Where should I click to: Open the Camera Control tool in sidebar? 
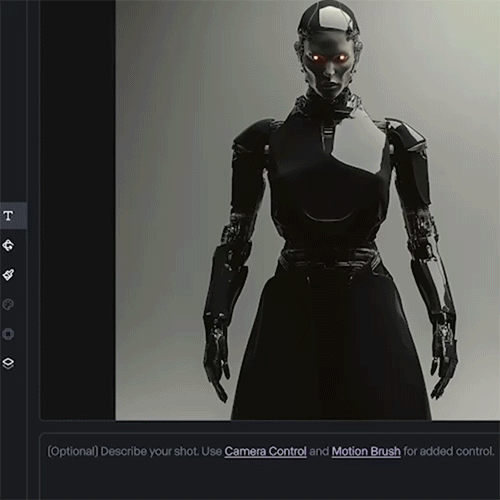tap(8, 245)
